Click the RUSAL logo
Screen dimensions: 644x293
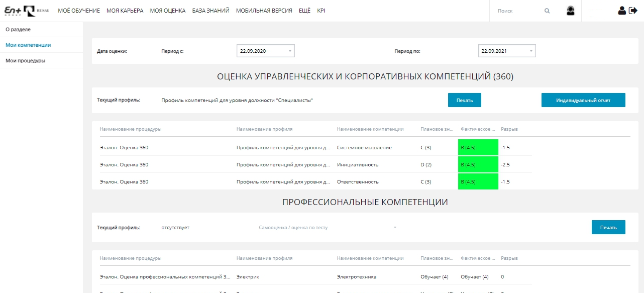[35, 10]
